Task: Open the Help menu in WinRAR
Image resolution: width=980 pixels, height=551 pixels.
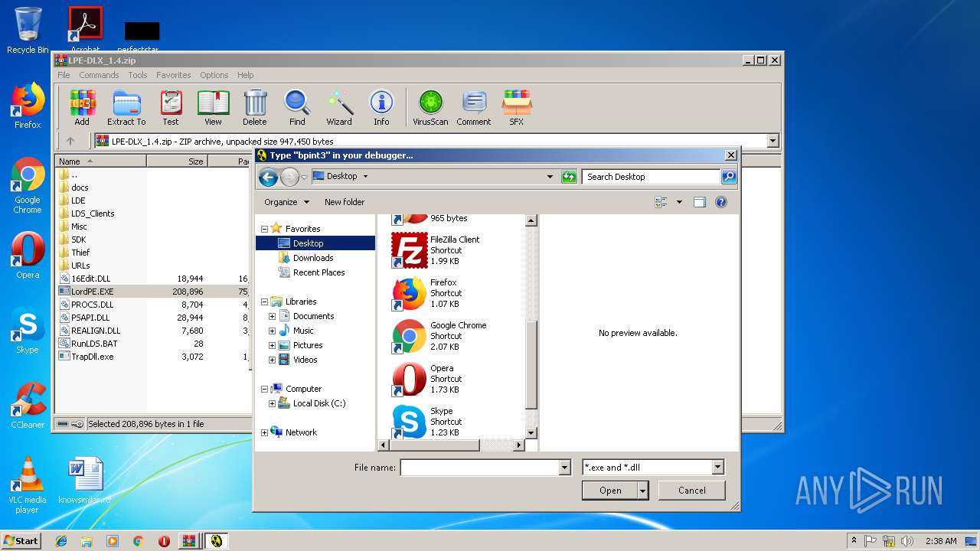Action: point(245,75)
